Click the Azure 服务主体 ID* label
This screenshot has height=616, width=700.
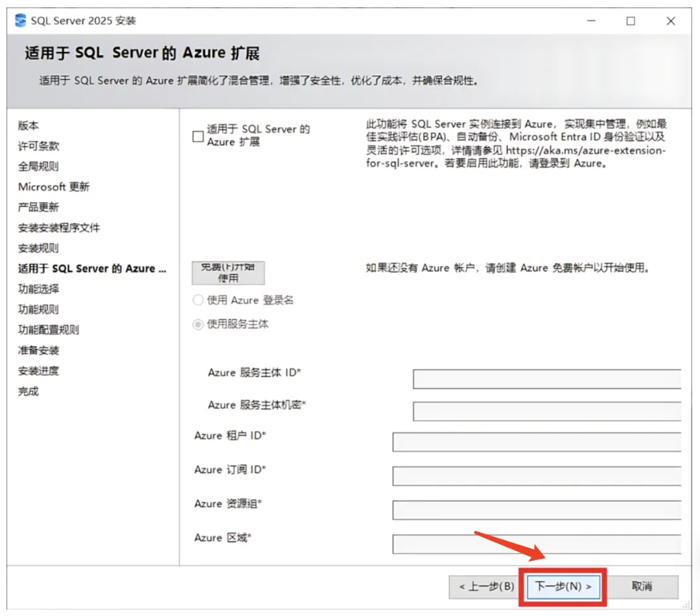255,373
